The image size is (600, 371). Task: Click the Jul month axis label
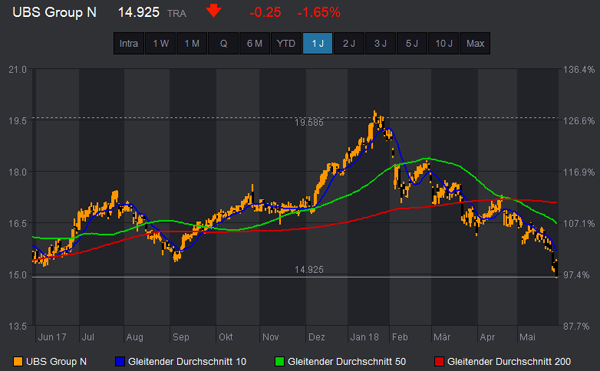[x=88, y=337]
